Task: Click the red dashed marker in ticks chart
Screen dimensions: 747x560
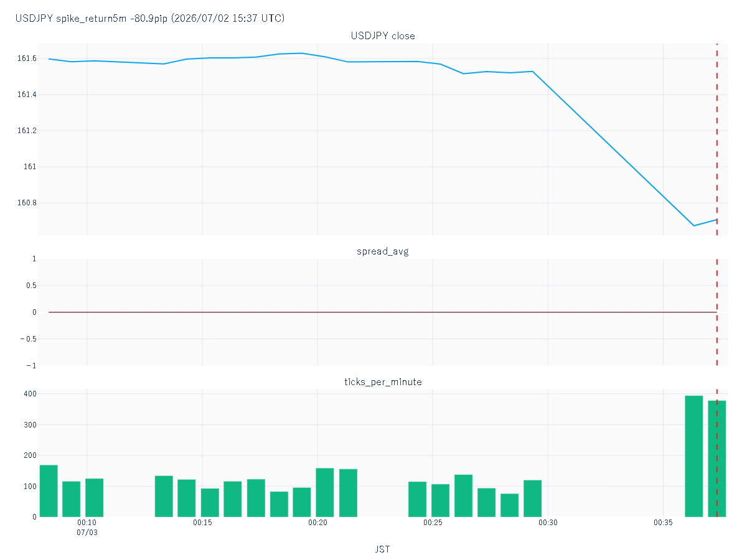Action: [716, 453]
